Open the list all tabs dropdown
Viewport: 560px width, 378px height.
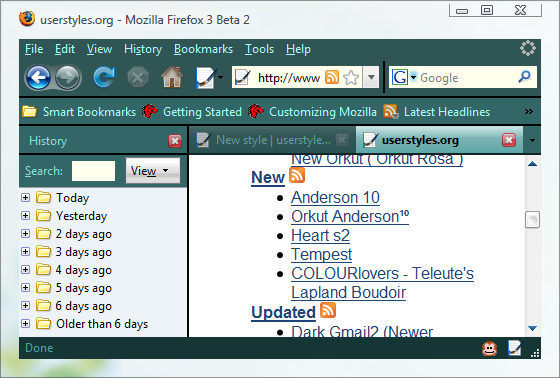[532, 140]
